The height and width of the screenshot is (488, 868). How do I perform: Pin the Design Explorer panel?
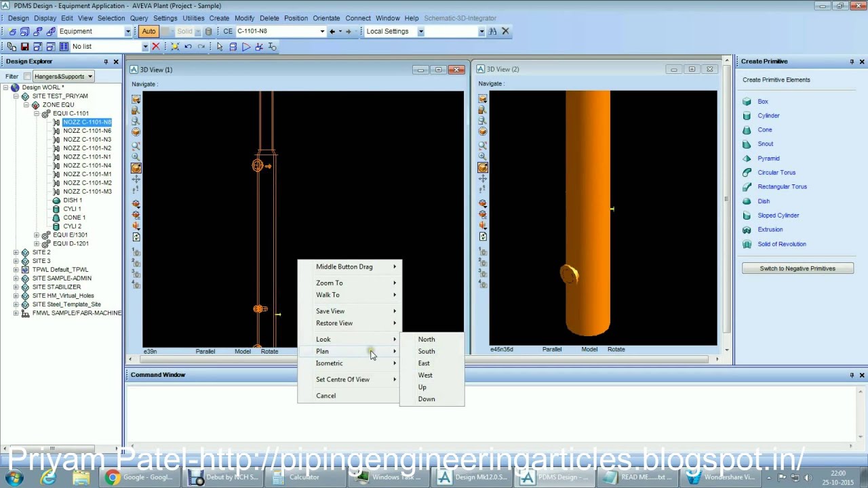(106, 62)
